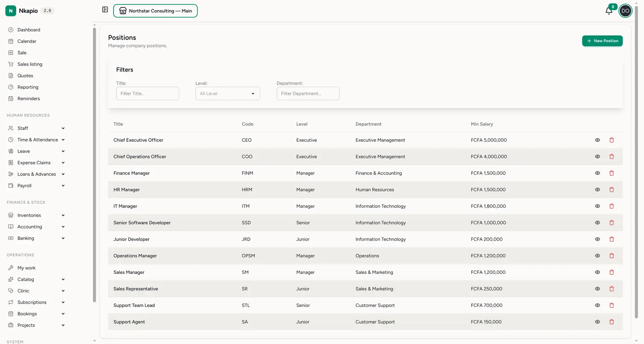Viewport: 644px width, 344px height.
Task: View the Sales Manager position details
Action: point(597,272)
